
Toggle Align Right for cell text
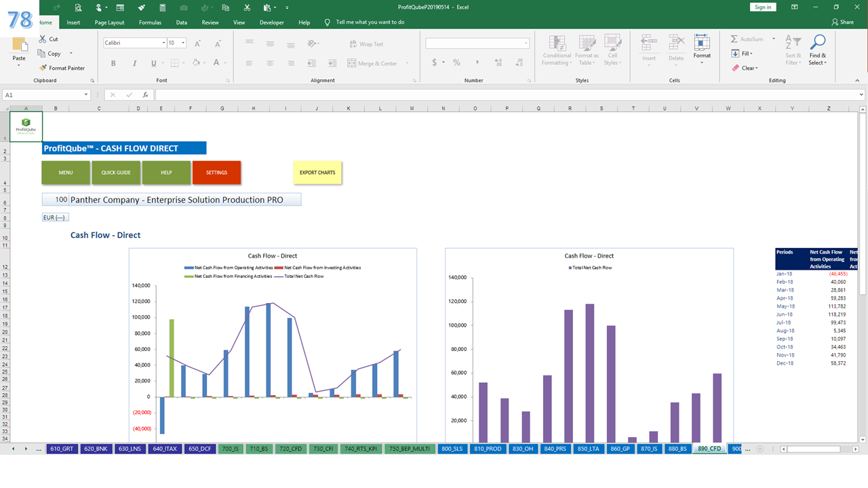(x=290, y=63)
